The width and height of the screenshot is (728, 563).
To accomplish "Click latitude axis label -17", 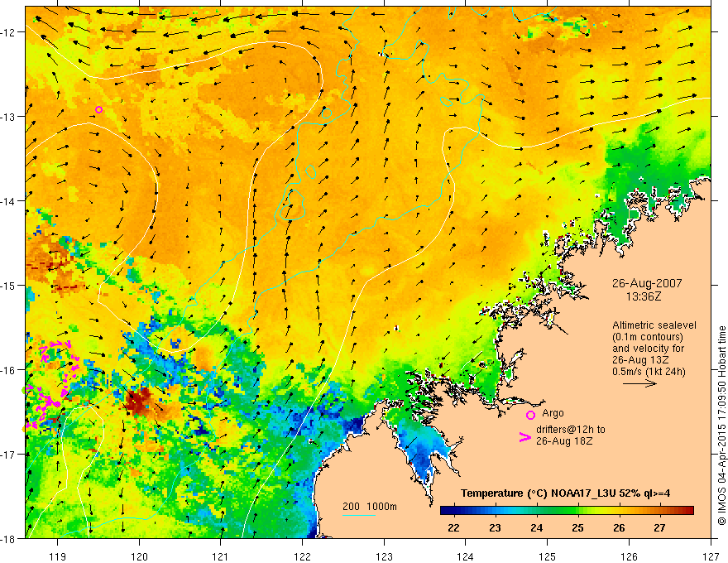I will pos(8,455).
